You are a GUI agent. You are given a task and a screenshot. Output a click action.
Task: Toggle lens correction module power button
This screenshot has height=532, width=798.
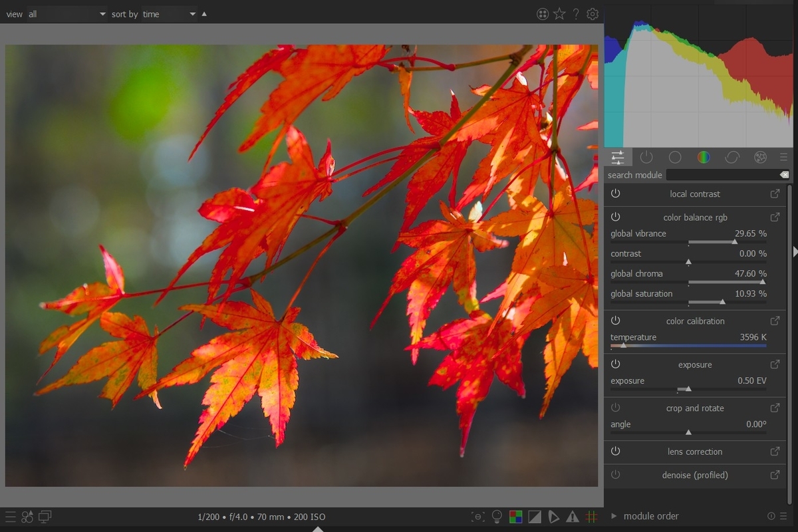615,451
